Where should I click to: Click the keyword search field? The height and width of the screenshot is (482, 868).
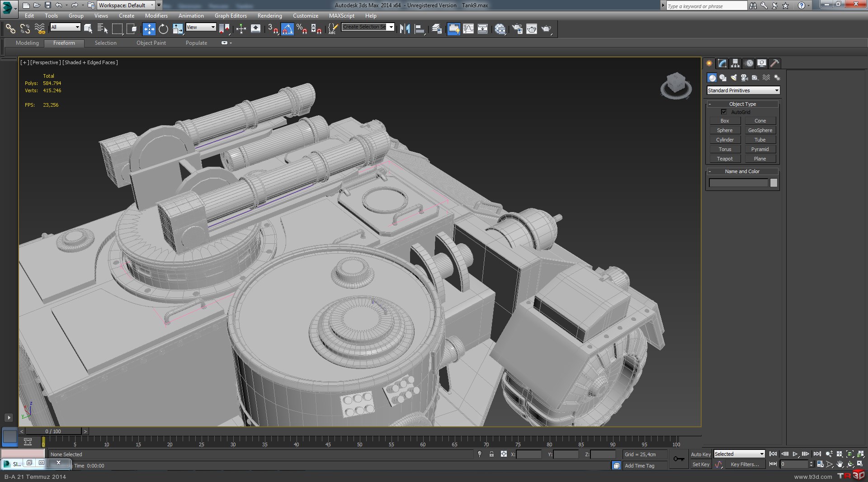pyautogui.click(x=707, y=6)
